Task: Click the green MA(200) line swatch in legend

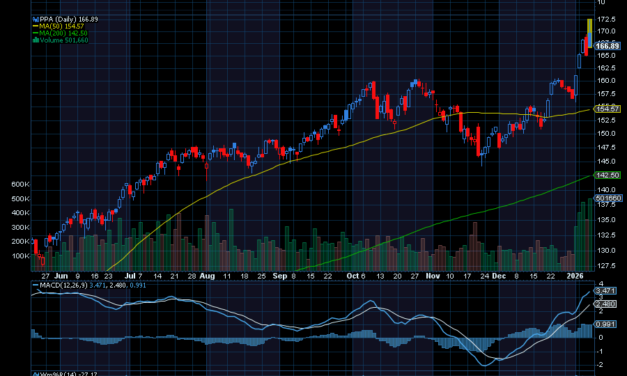Action: point(36,33)
